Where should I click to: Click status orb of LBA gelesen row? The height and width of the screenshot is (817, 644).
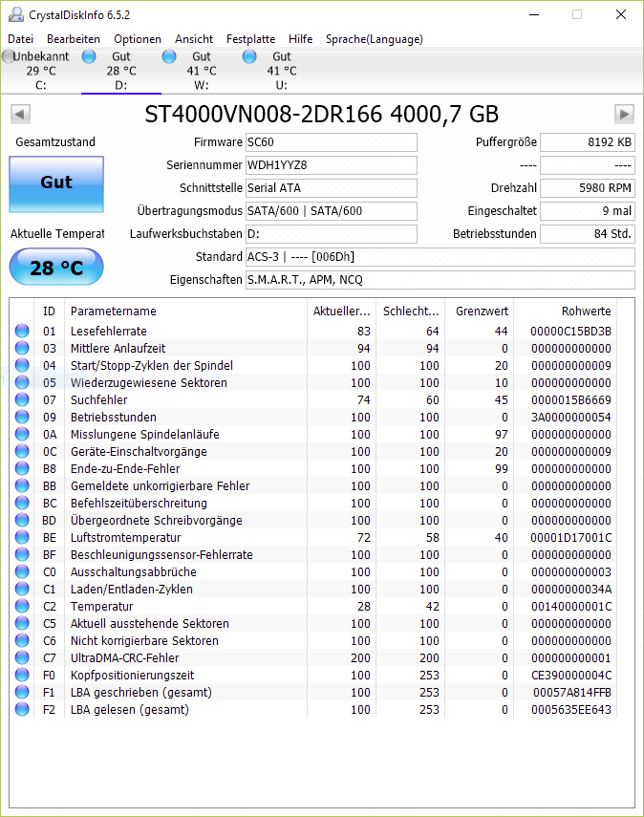(22, 709)
